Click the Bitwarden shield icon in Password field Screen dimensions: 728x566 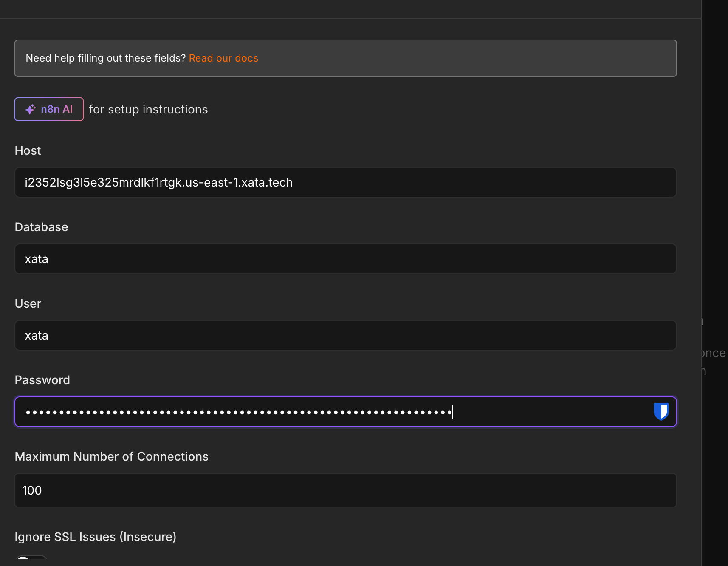click(x=661, y=411)
